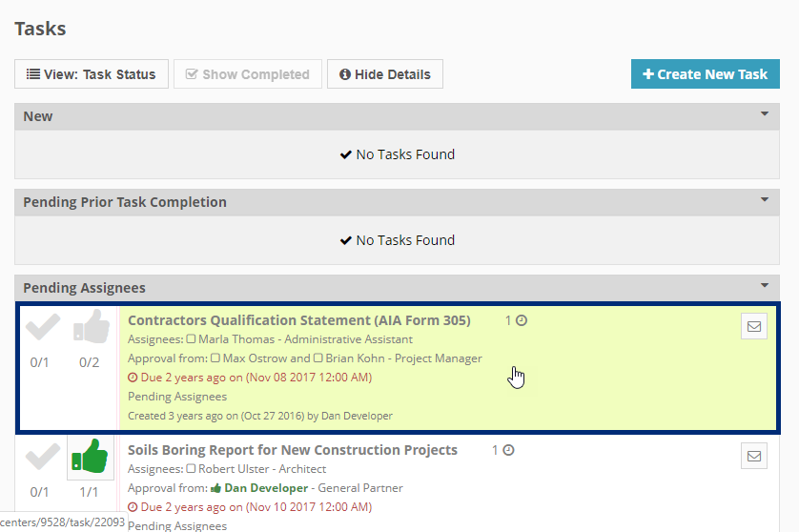Click the green thumbs-up beside Dan Developer

click(216, 488)
